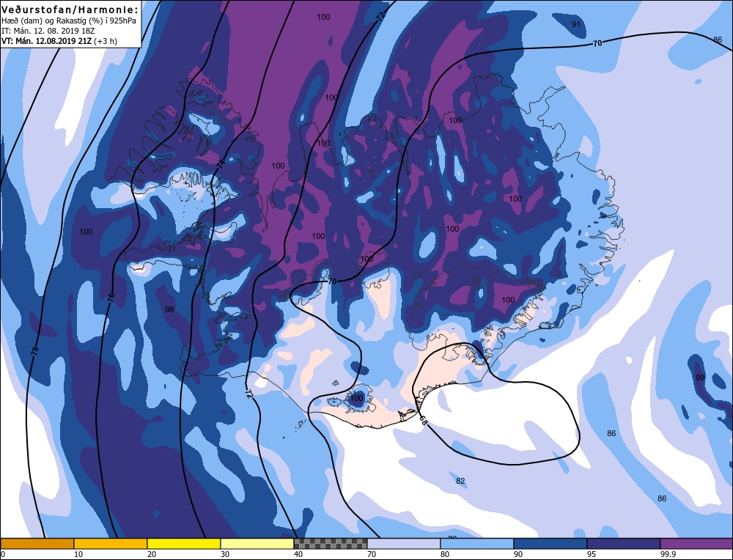Image resolution: width=733 pixels, height=560 pixels.
Task: Click the '91' humidity value
Action: pyautogui.click(x=576, y=24)
